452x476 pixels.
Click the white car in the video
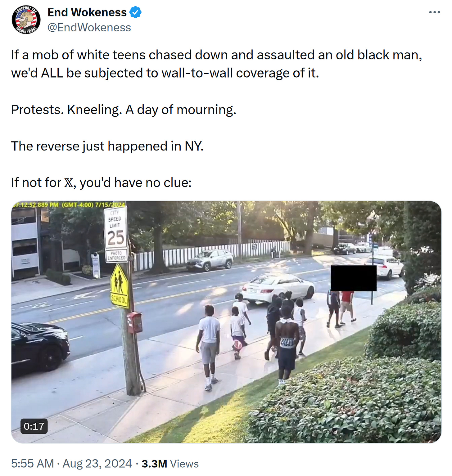(x=278, y=287)
